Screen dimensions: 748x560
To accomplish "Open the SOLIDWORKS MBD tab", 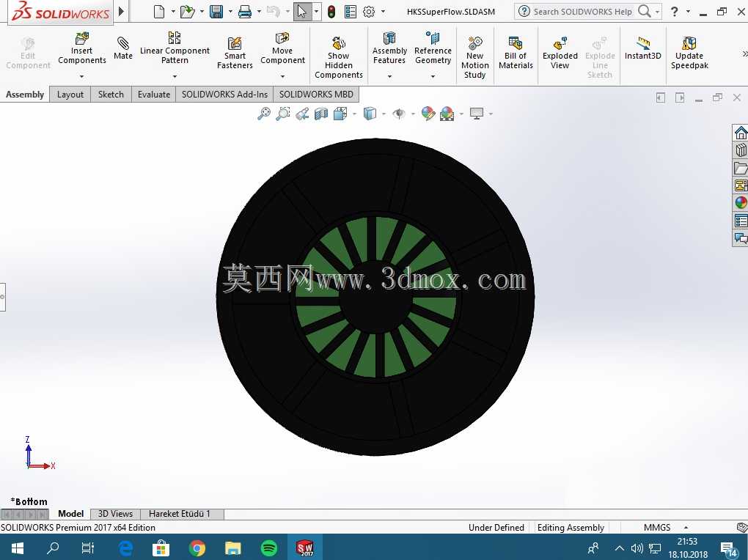I will point(316,95).
